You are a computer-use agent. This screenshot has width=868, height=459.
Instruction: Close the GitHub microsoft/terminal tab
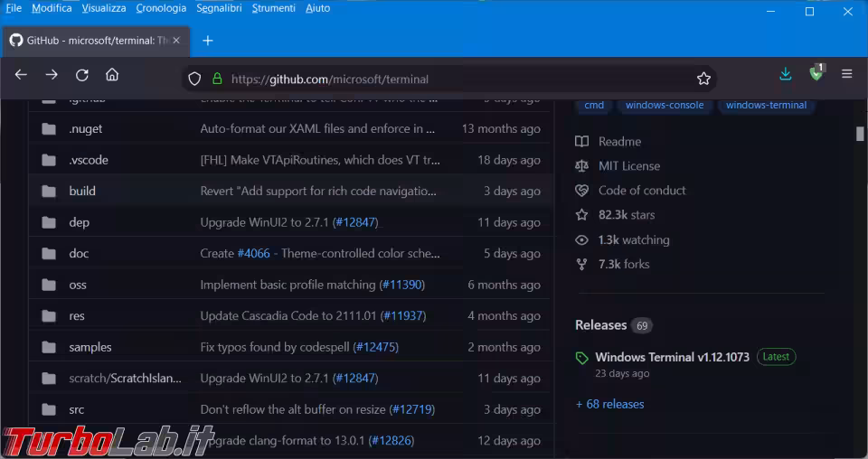coord(176,41)
